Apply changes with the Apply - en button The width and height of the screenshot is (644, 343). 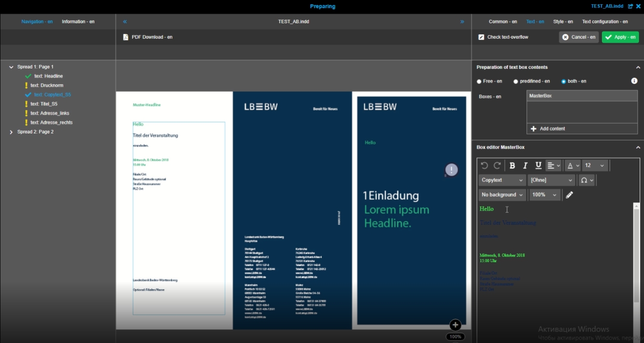click(620, 37)
